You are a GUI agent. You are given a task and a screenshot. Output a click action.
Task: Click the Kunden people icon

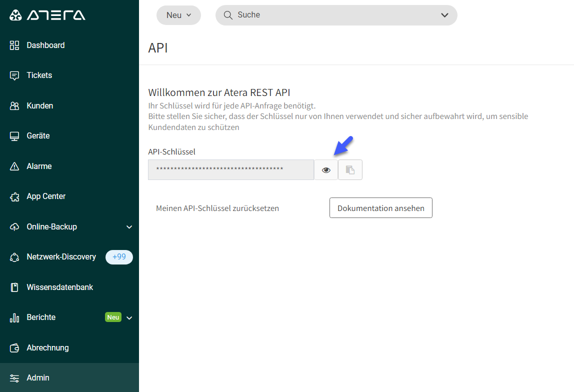tap(14, 106)
